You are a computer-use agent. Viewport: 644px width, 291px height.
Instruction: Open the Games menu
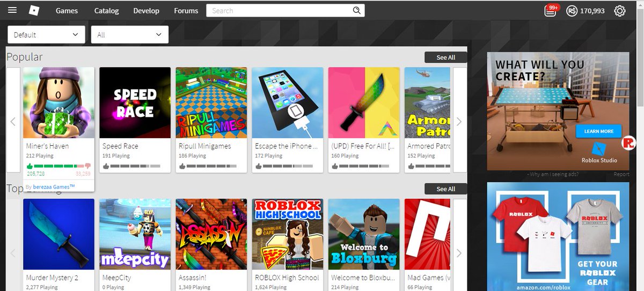click(x=67, y=11)
